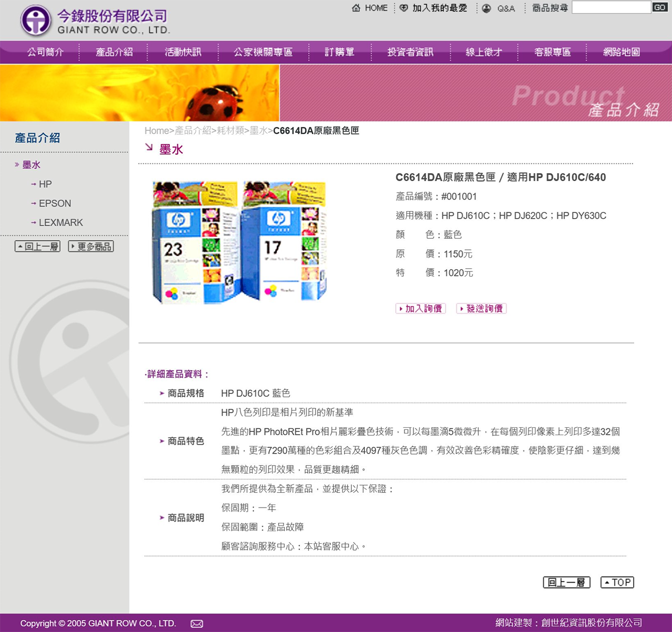Image resolution: width=672 pixels, height=632 pixels.
Task: Click the Q&A person icon
Action: [487, 8]
